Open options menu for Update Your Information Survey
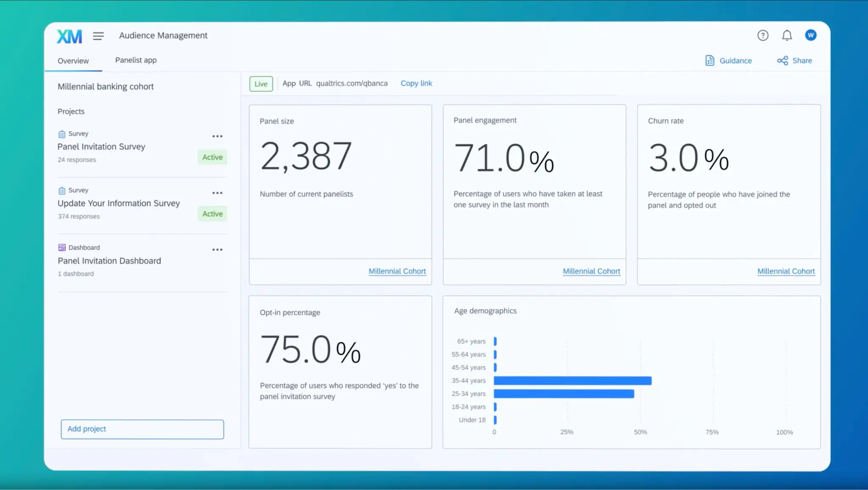868x490 pixels. [217, 193]
